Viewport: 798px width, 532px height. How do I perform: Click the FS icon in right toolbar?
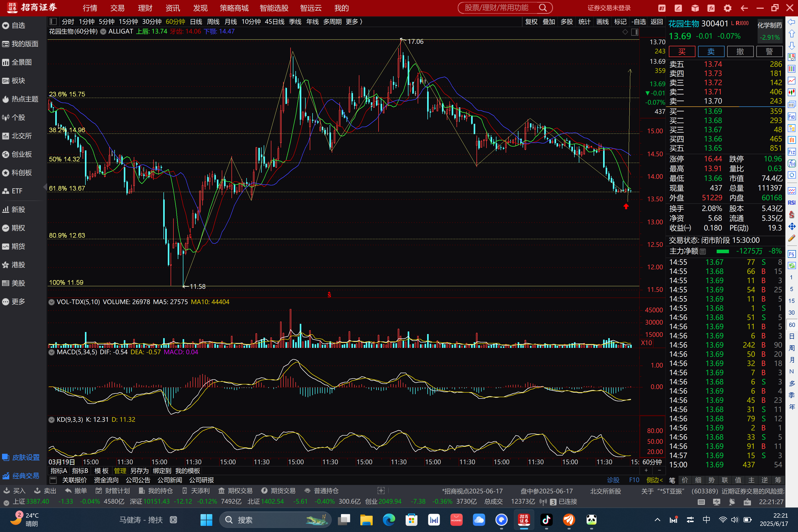[x=791, y=254]
